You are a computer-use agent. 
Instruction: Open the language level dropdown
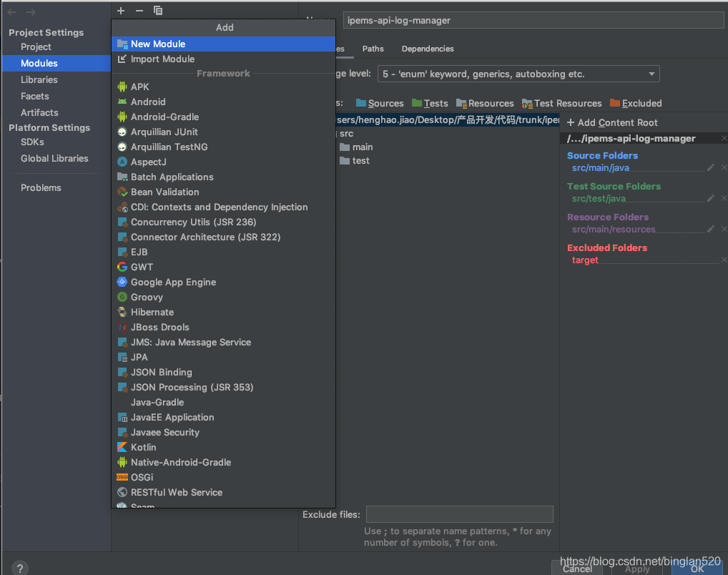click(518, 74)
